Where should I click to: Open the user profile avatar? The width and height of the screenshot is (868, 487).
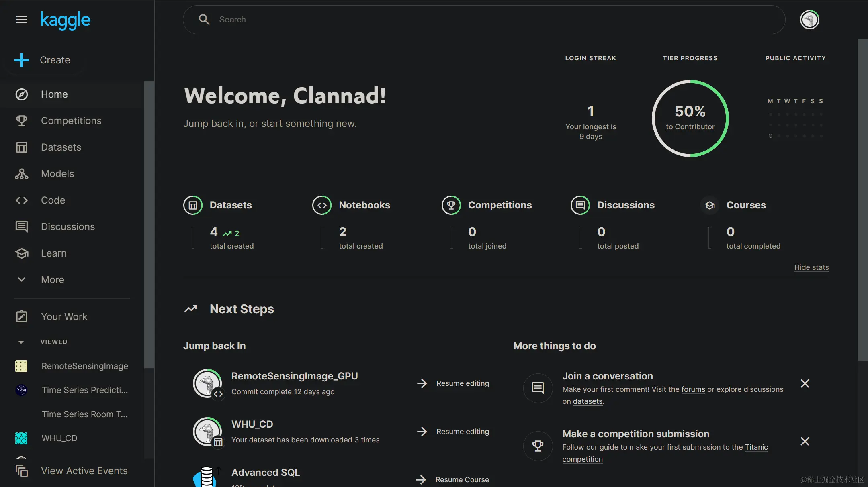809,20
